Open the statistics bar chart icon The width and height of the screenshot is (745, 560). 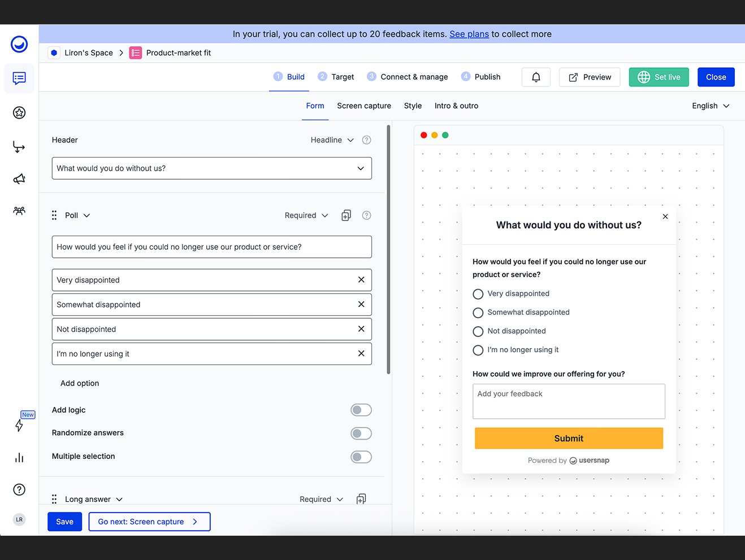point(19,458)
